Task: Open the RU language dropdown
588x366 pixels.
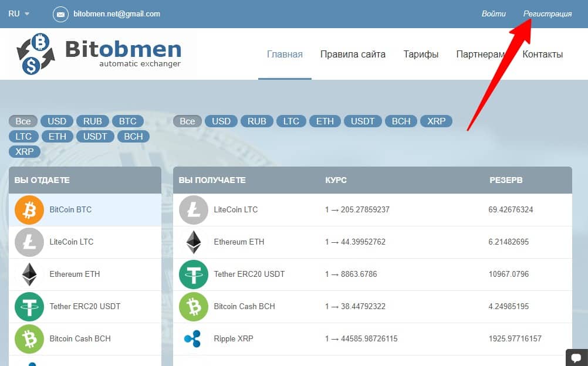Action: [19, 14]
